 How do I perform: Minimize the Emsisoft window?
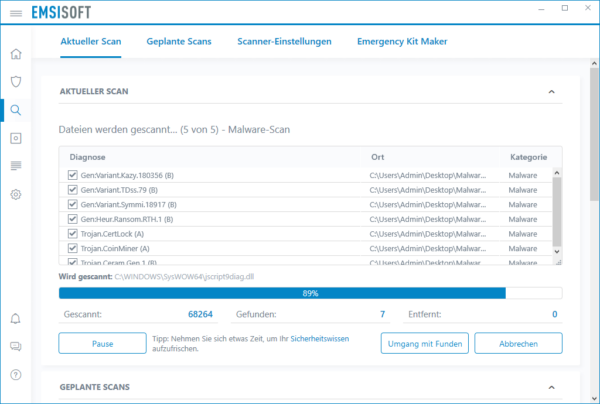pyautogui.click(x=541, y=8)
